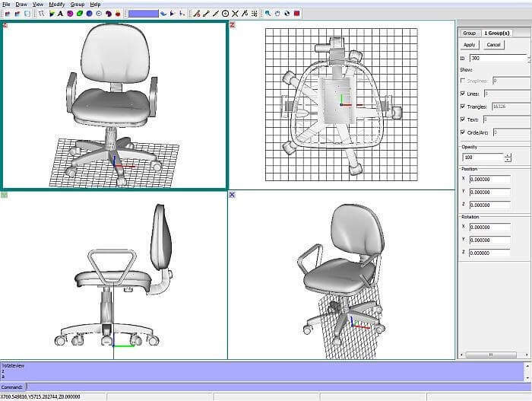Click the side panel scrollbar right arrow
The image size is (532, 401).
point(527,355)
